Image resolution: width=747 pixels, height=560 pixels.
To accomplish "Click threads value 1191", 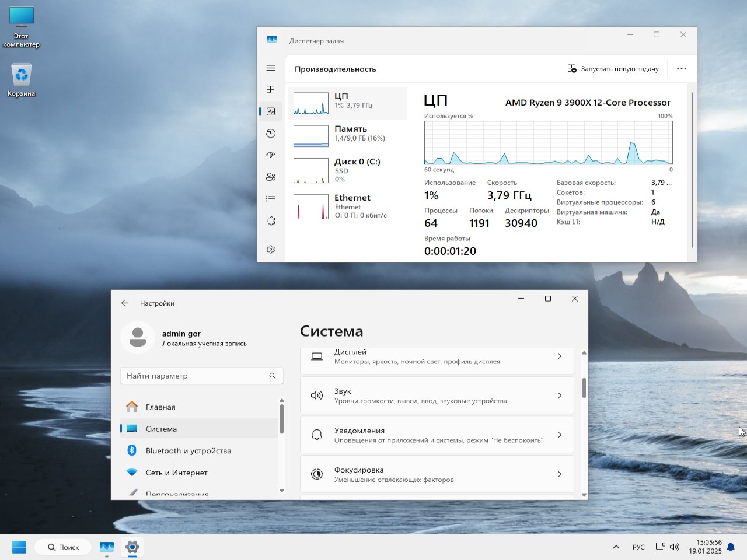I will click(479, 223).
